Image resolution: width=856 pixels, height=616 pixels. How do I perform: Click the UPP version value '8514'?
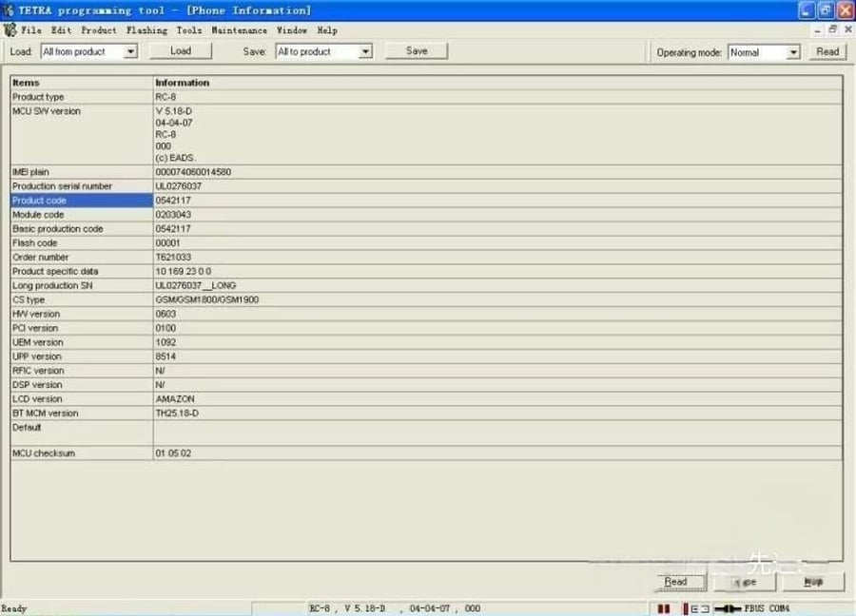click(165, 356)
